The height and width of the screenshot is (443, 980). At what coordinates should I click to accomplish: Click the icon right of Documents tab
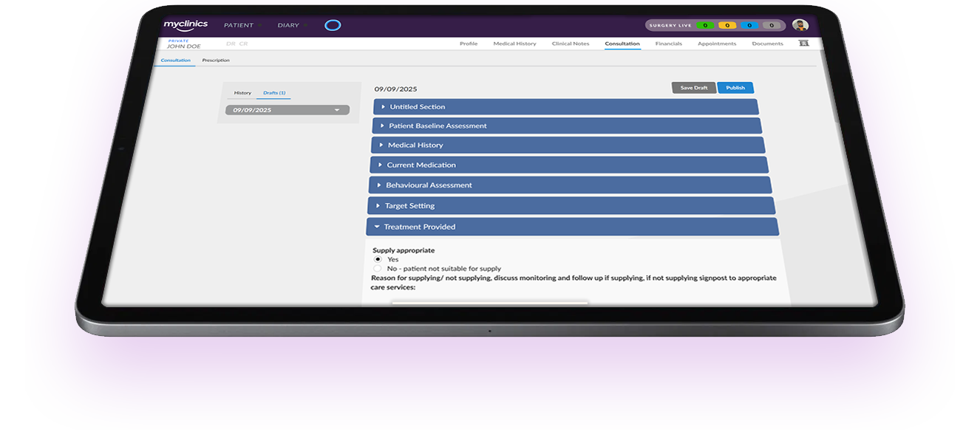click(803, 44)
